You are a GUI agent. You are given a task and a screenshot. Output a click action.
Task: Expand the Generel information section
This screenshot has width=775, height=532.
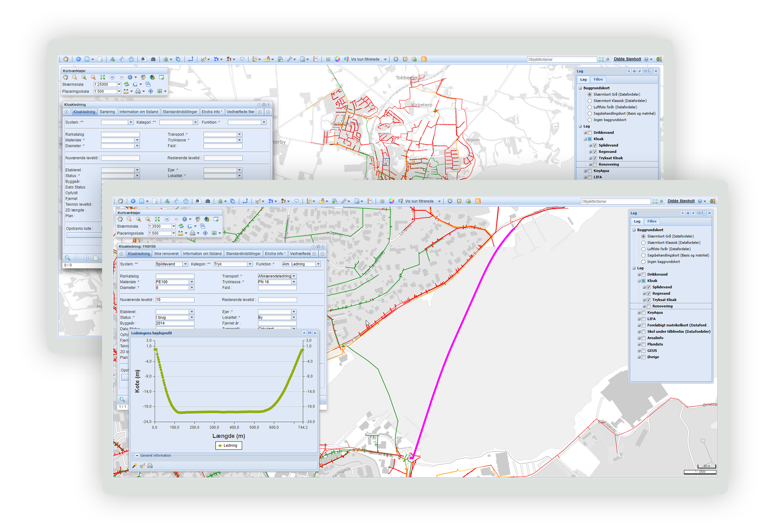point(137,456)
